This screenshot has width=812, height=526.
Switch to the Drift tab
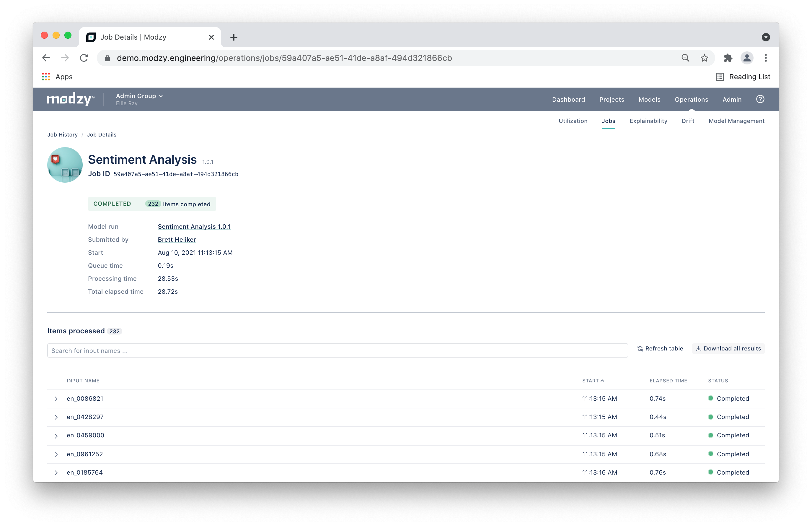point(688,121)
